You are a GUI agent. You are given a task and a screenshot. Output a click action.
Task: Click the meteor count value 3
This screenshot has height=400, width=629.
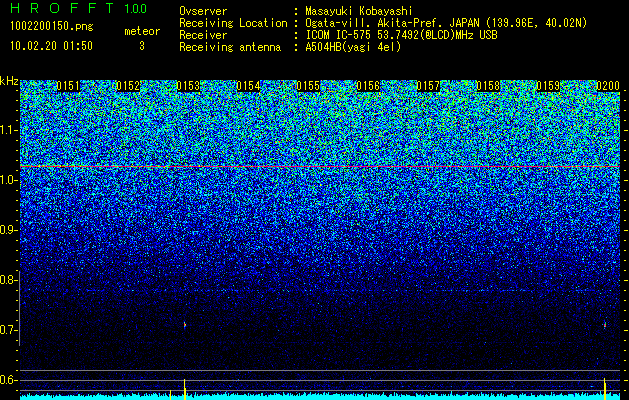[142, 46]
